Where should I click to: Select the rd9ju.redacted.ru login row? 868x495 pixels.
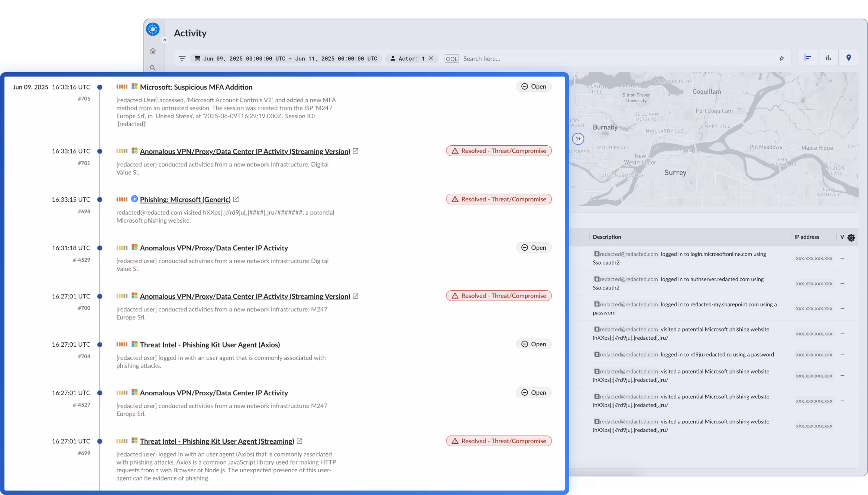[714, 355]
